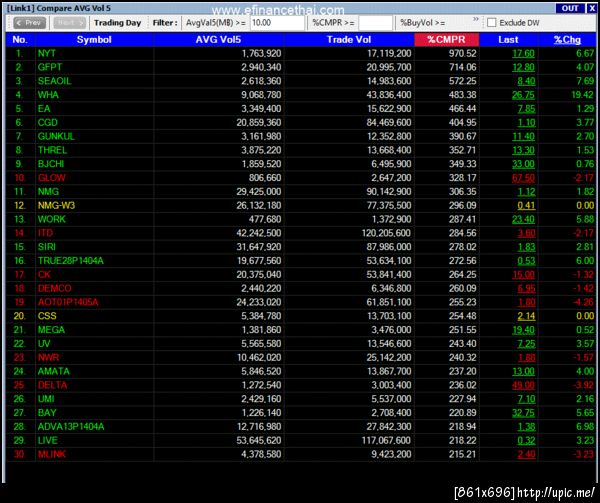
Task: Click LIVE trade volume 117,067,600
Action: pyautogui.click(x=386, y=440)
